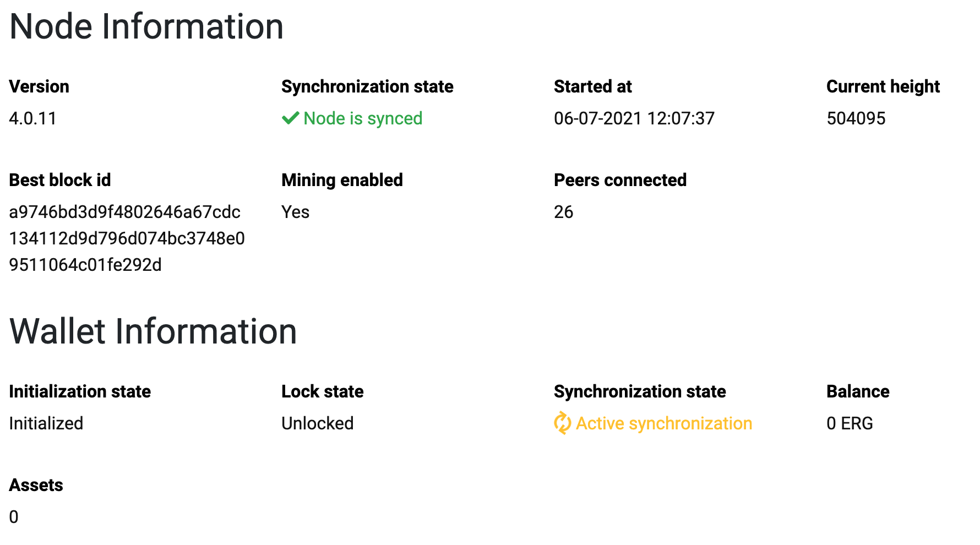Click the Initialized state value

[46, 423]
